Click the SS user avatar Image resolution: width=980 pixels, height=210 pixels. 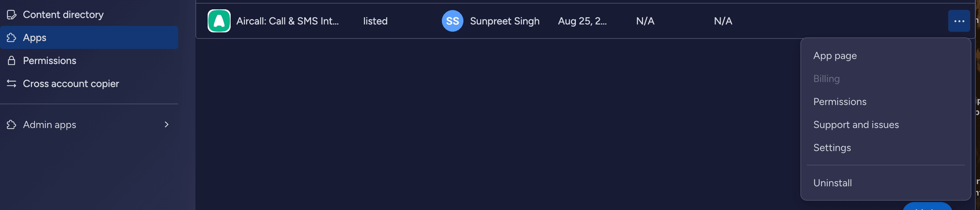coord(452,21)
